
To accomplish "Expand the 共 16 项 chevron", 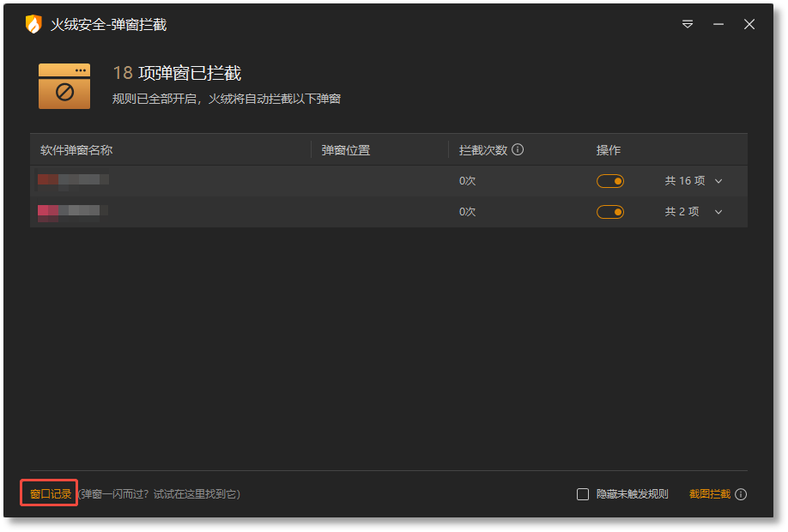I will 718,181.
